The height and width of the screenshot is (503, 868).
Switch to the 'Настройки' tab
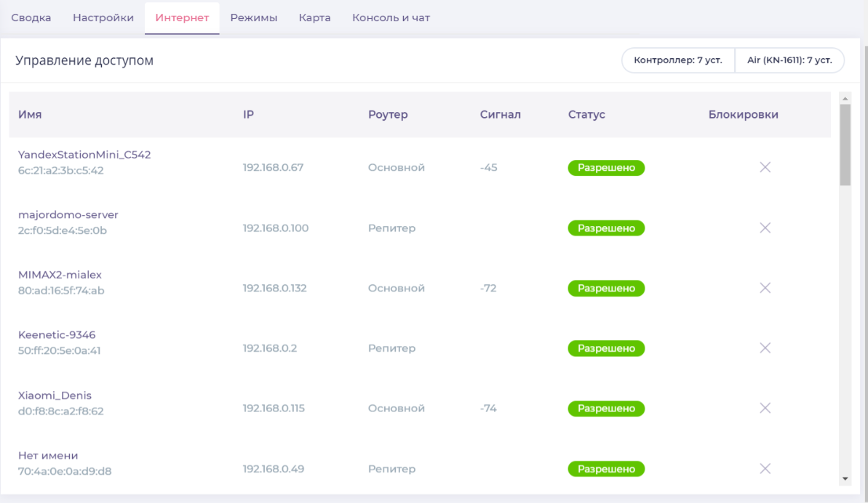103,17
